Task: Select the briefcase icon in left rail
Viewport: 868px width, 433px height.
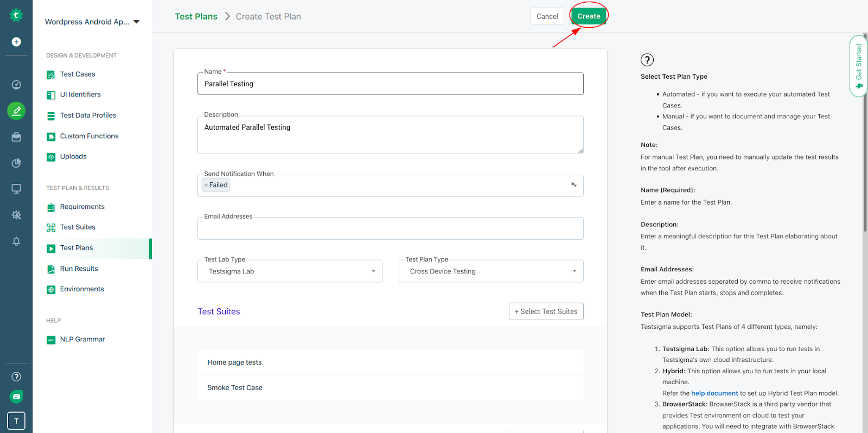Action: point(16,137)
